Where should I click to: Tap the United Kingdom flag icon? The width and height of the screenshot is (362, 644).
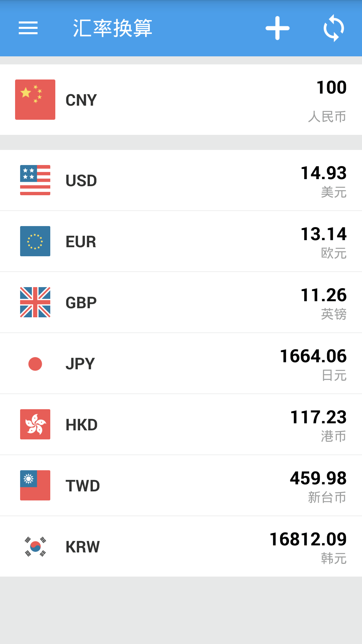click(35, 302)
